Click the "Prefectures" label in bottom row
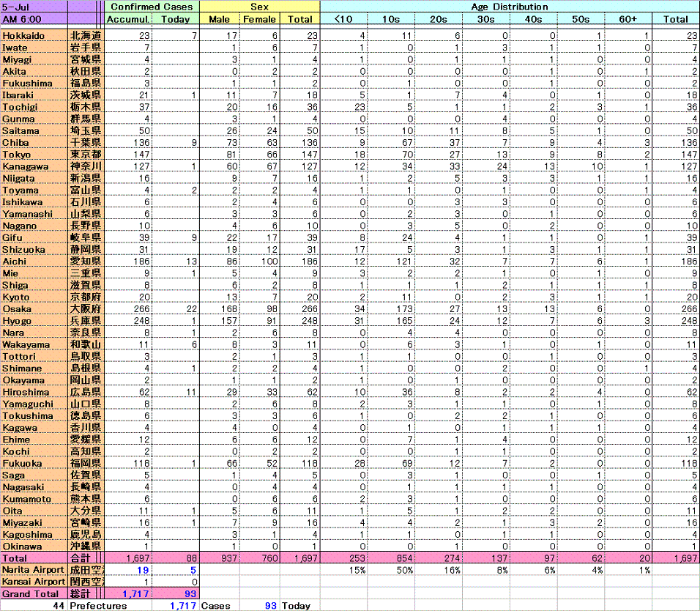Image resolution: width=700 pixels, height=611 pixels. tap(99, 606)
